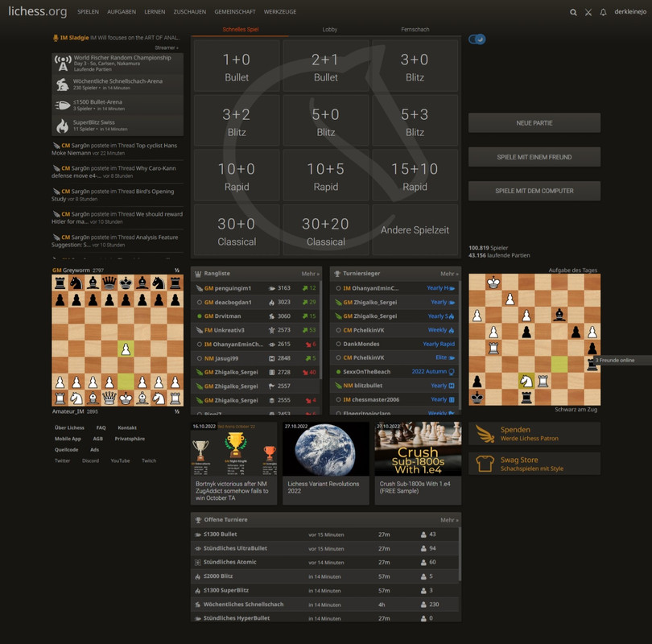The image size is (652, 644).
Task: Open the Twitch footer link
Action: point(149,460)
